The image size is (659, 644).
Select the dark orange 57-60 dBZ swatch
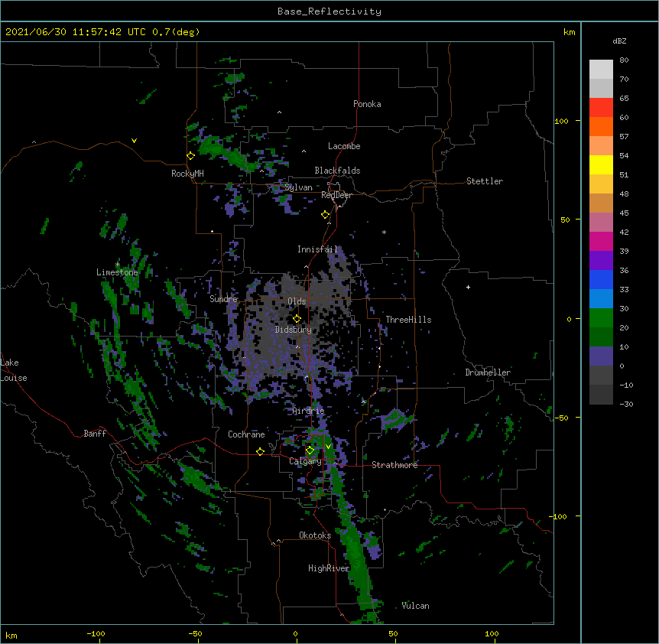(x=601, y=126)
